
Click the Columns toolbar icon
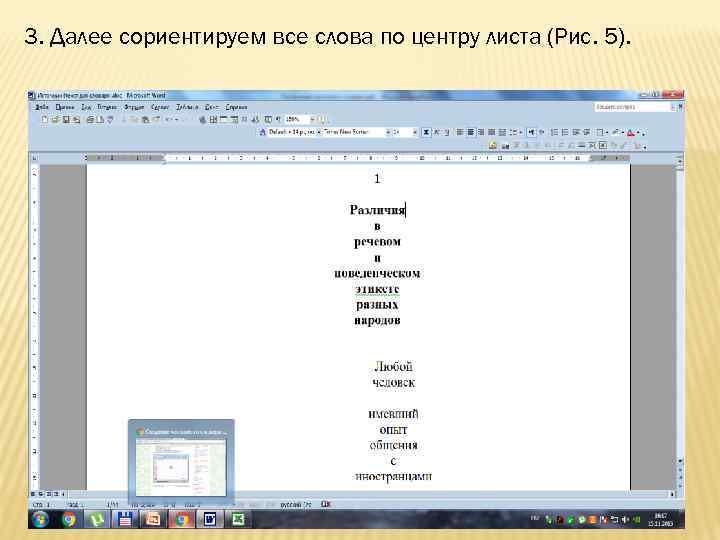point(244,120)
